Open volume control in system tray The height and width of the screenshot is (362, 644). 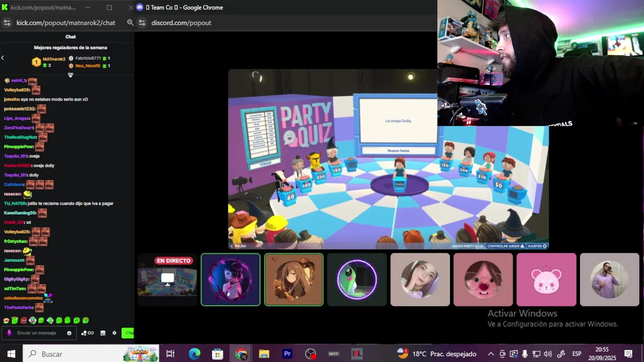[548, 354]
